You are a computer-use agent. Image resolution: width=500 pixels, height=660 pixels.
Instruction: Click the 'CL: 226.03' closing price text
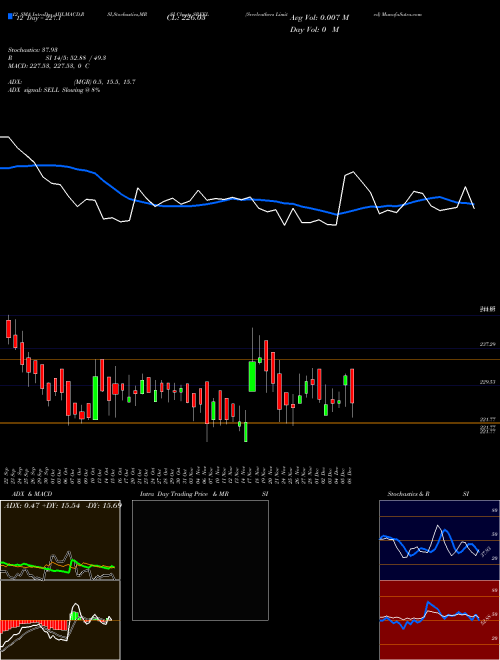(186, 18)
